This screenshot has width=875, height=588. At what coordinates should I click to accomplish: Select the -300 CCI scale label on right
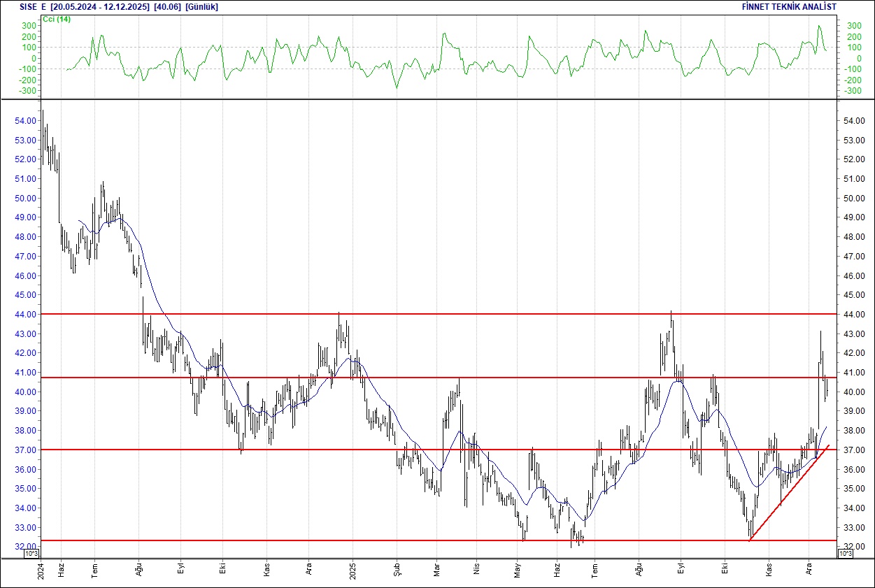click(852, 89)
